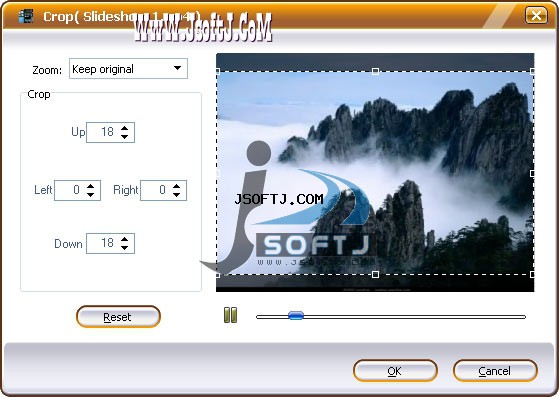559x397 pixels.
Task: Click the Reset button
Action: point(118,316)
